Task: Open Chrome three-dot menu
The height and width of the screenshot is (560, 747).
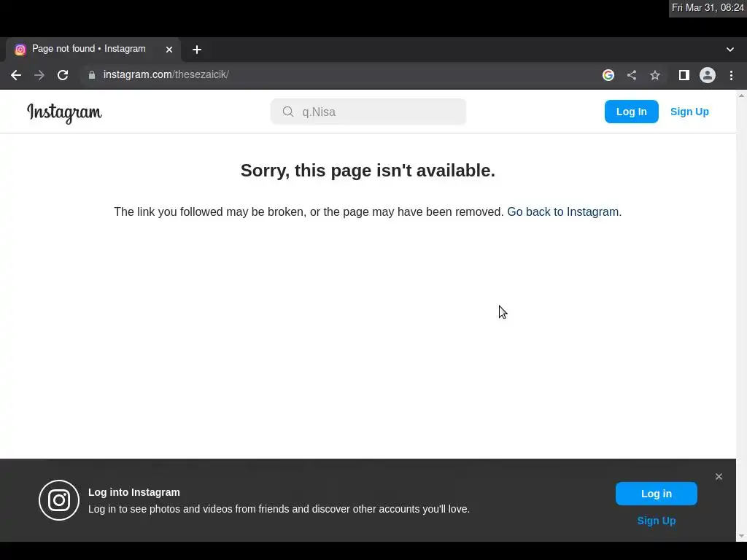Action: tap(731, 75)
